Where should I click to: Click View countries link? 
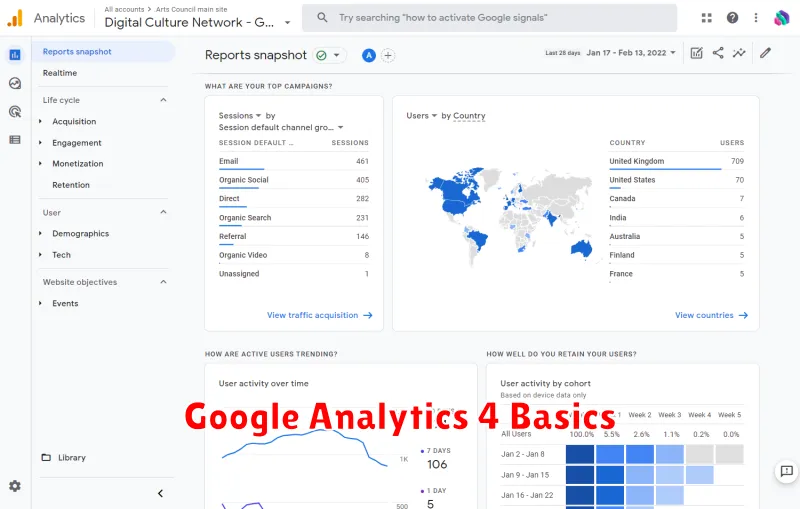711,315
